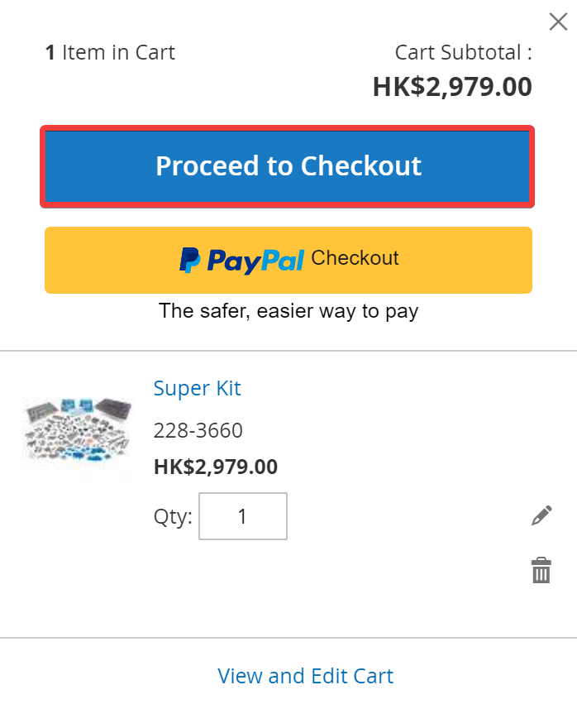The height and width of the screenshot is (728, 577).
Task: Click the 1 Item in Cart label
Action: tap(109, 52)
